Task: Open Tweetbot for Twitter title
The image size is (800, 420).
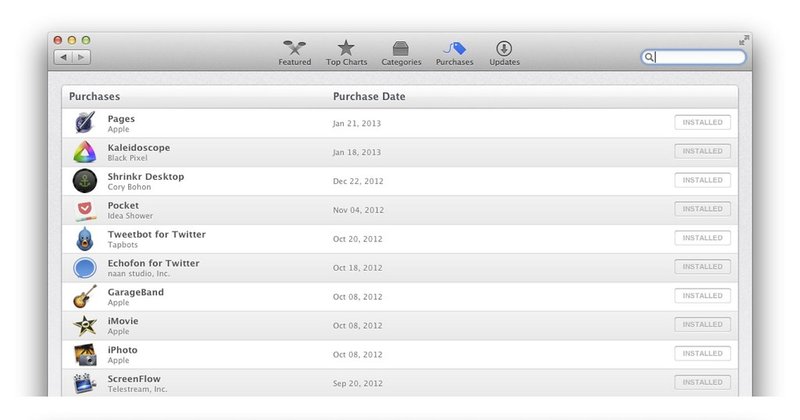Action: click(156, 234)
